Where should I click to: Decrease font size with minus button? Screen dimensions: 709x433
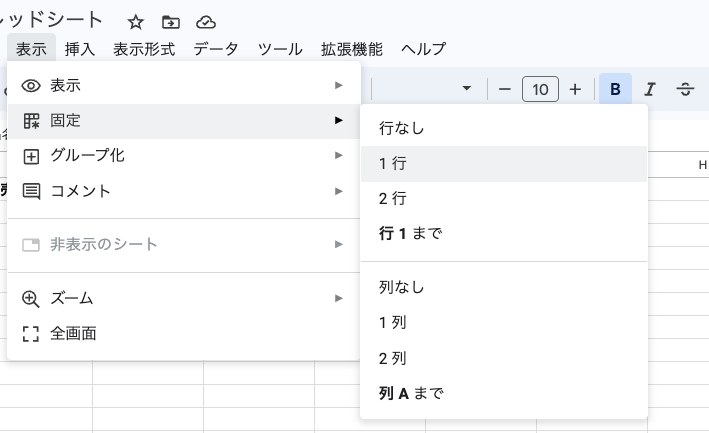[x=505, y=89]
